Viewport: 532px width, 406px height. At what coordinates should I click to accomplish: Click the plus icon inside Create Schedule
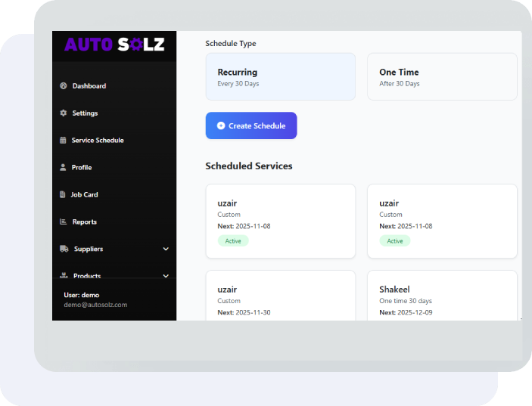(x=221, y=126)
